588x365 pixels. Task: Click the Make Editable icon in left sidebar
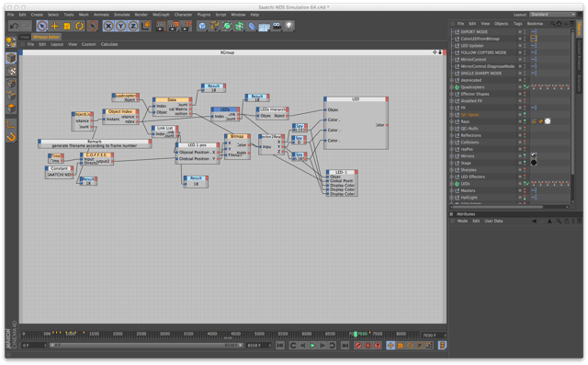(x=11, y=42)
